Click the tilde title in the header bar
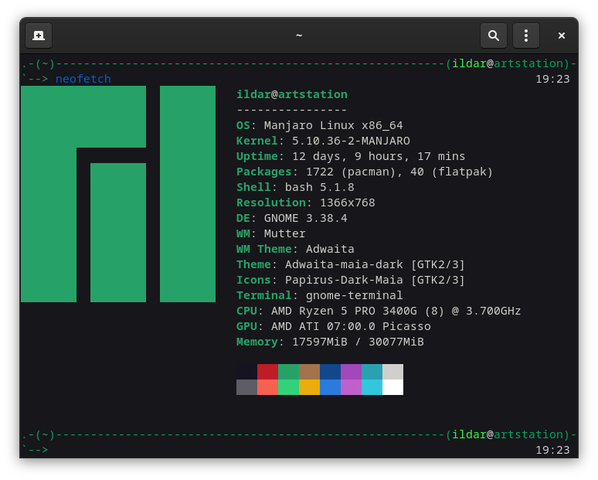The height and width of the screenshot is (480, 598). point(299,35)
